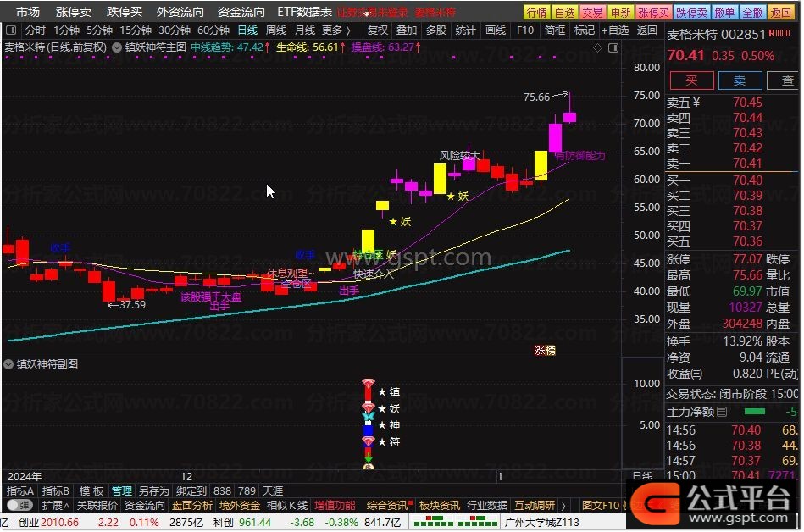
Task: Open F10 company info
Action: (x=525, y=30)
